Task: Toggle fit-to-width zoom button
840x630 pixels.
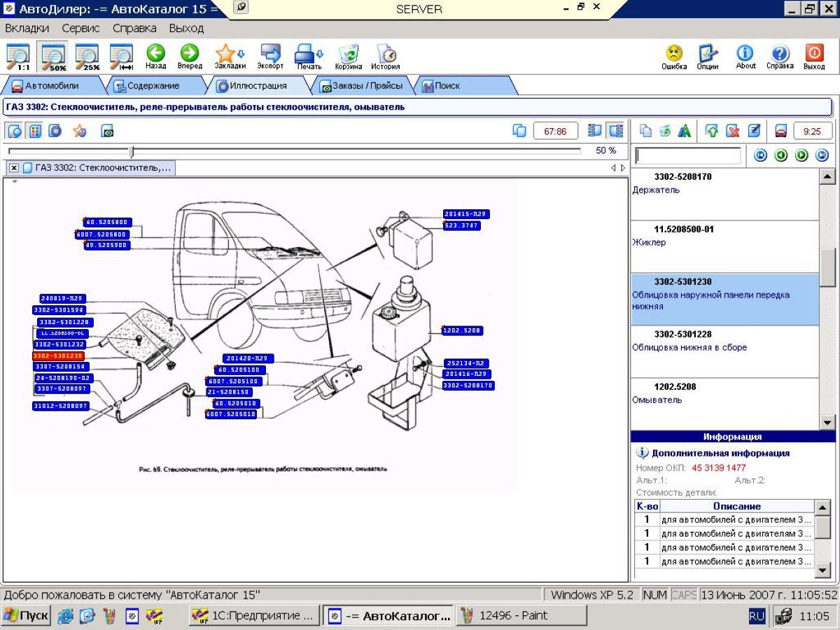Action: pyautogui.click(x=122, y=57)
